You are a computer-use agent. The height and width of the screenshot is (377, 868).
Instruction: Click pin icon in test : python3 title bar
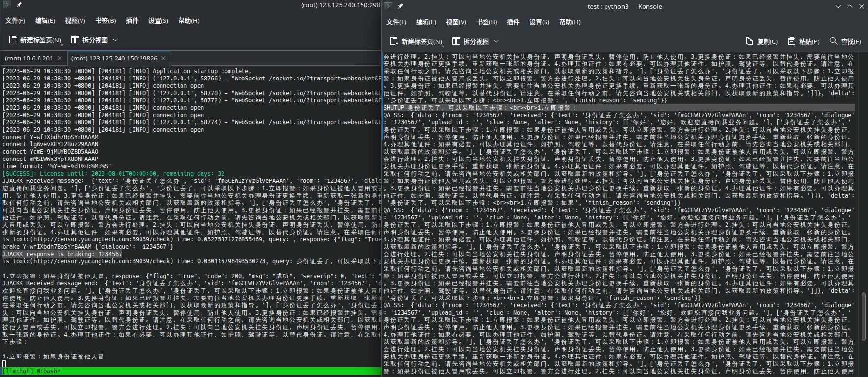click(400, 6)
